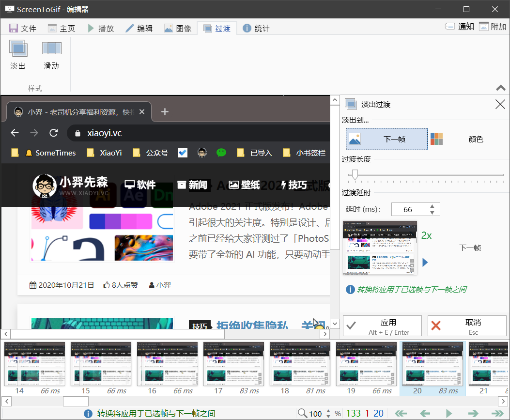Screen dimensions: 510x420
Task: Cancel the transition with the 取消 button
Action: point(466,326)
